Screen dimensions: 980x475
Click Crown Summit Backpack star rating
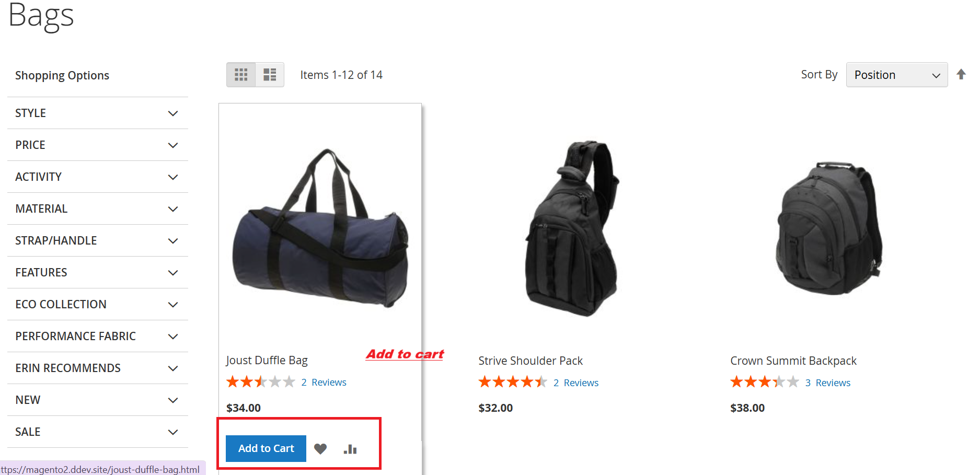765,382
